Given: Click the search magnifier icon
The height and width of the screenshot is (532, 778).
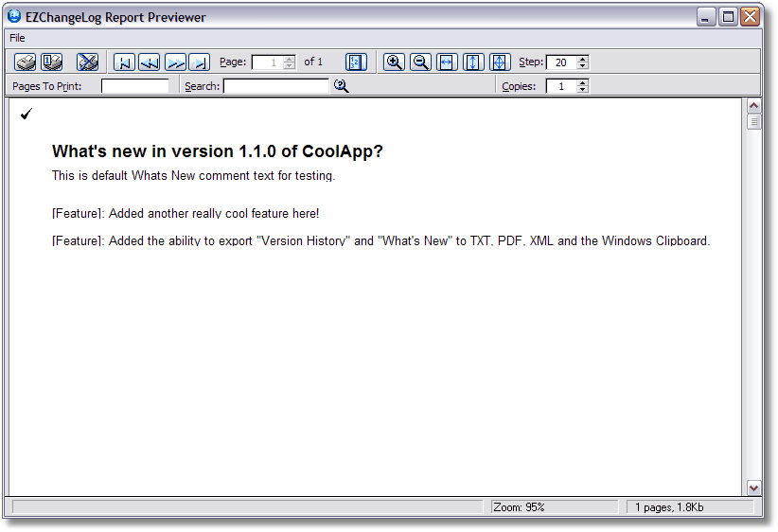Looking at the screenshot, I should coord(342,86).
